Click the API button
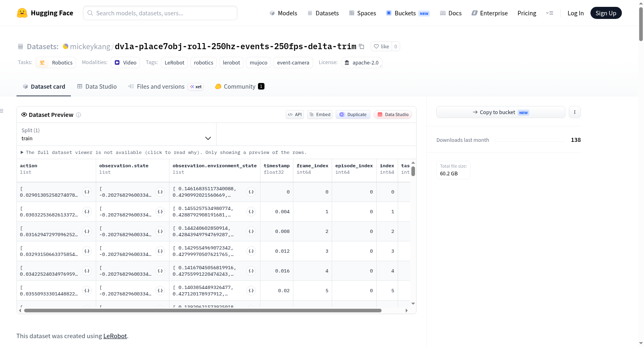 295,114
